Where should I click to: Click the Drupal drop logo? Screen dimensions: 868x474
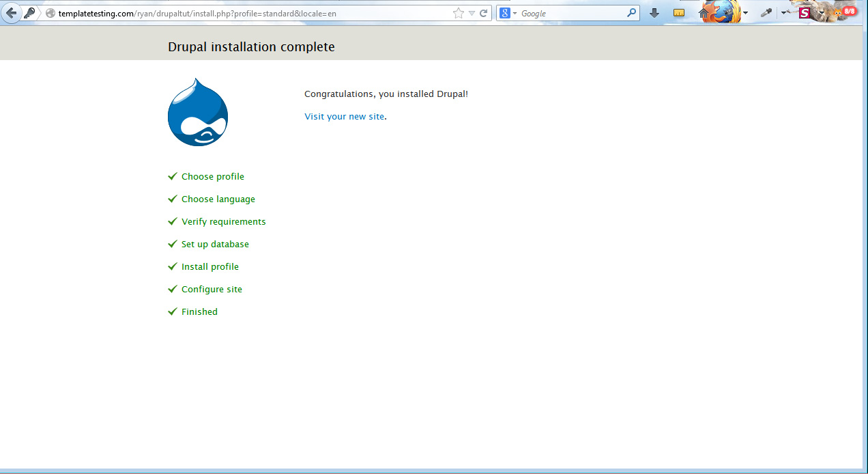(x=198, y=111)
